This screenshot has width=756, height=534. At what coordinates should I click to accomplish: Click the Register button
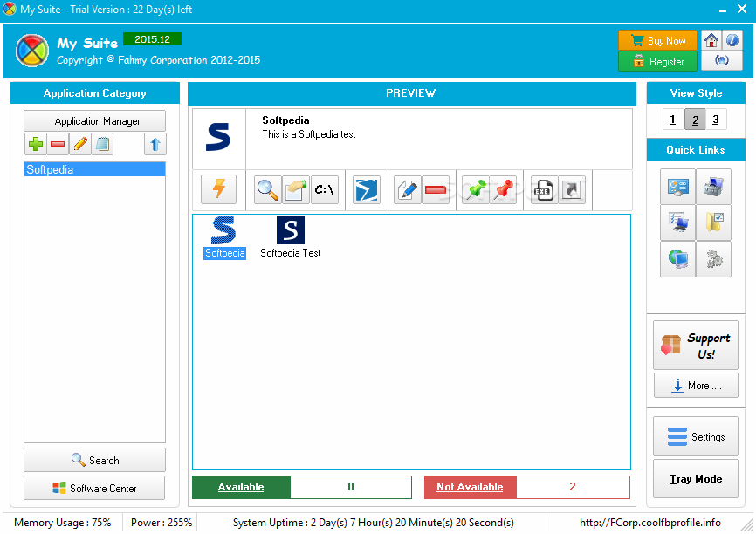657,61
